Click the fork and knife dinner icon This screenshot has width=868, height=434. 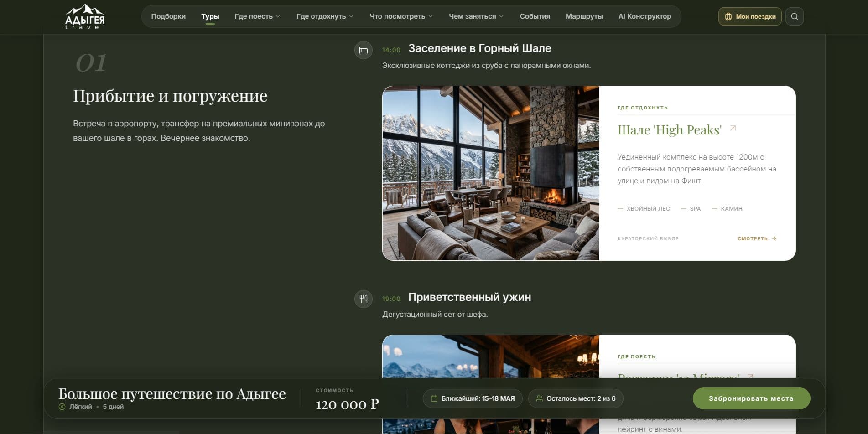tap(363, 299)
